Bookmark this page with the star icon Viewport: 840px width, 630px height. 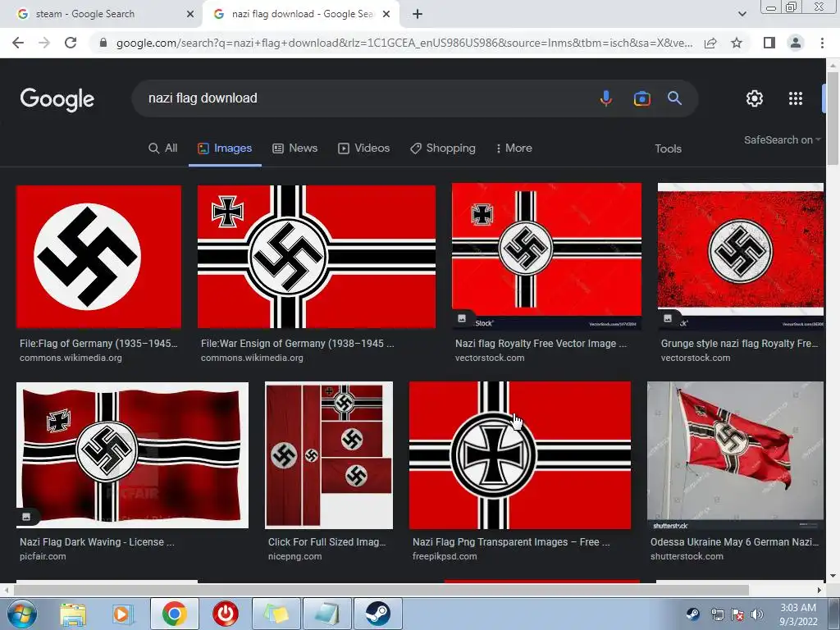click(x=737, y=43)
